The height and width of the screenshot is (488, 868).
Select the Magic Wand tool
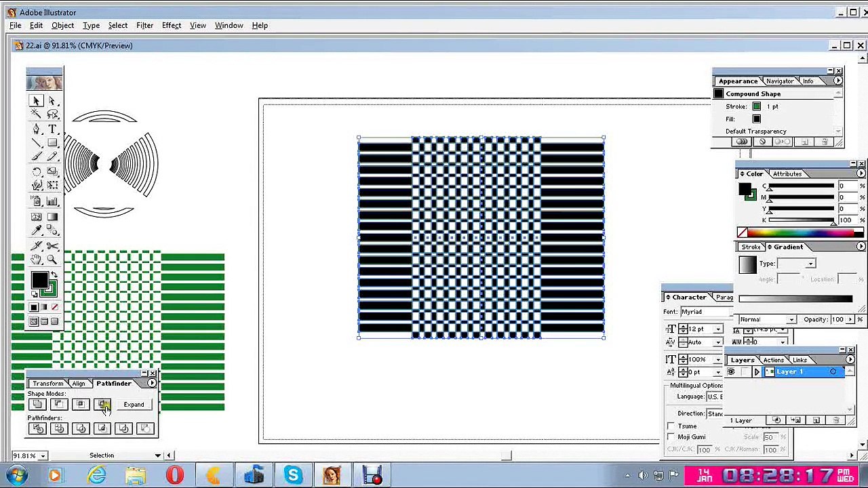(36, 115)
